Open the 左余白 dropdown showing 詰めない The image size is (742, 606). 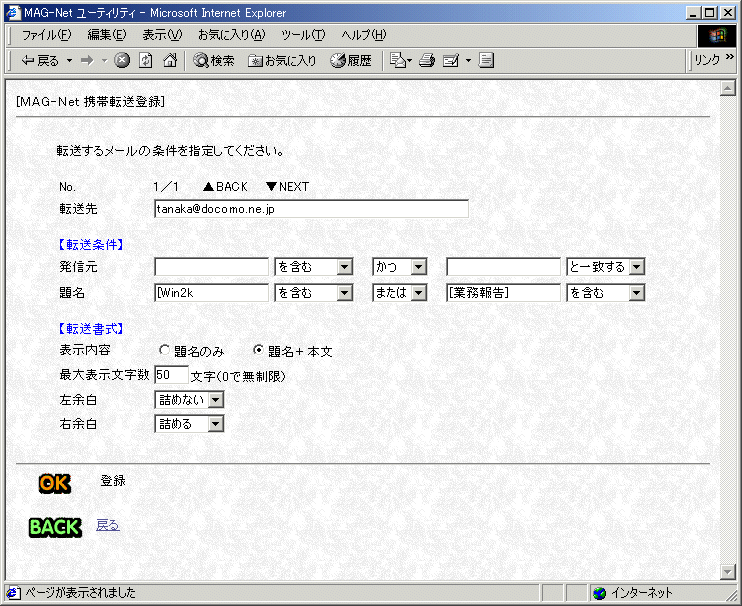pos(190,400)
